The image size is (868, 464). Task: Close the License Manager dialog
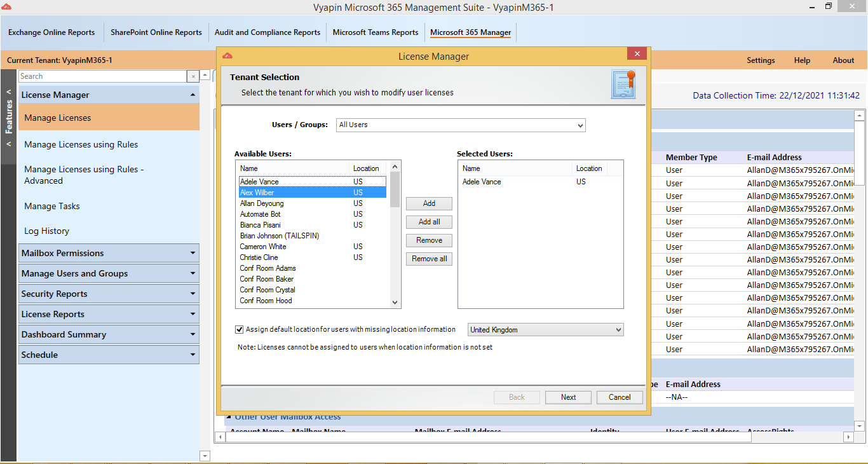637,55
